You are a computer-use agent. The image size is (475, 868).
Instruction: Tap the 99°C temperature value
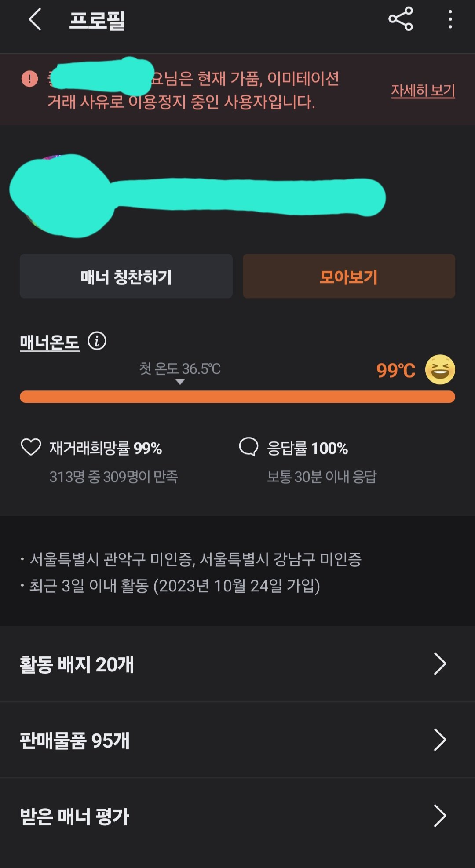[396, 370]
